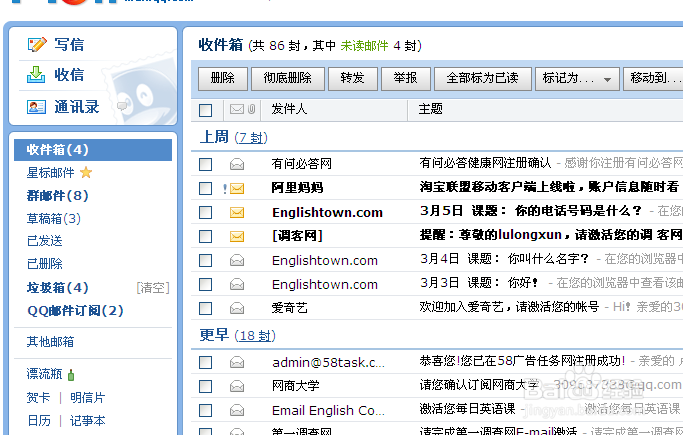
Task: Check the box for 3月5日 Englishtown mail
Action: pyautogui.click(x=206, y=212)
